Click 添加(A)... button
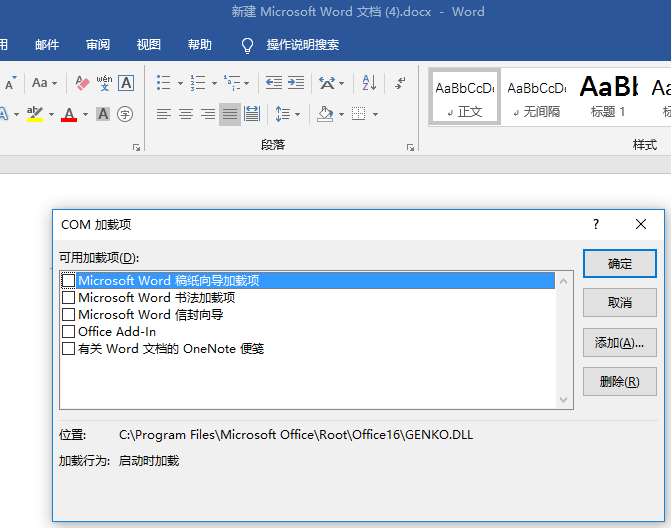The image size is (671, 528). point(620,342)
